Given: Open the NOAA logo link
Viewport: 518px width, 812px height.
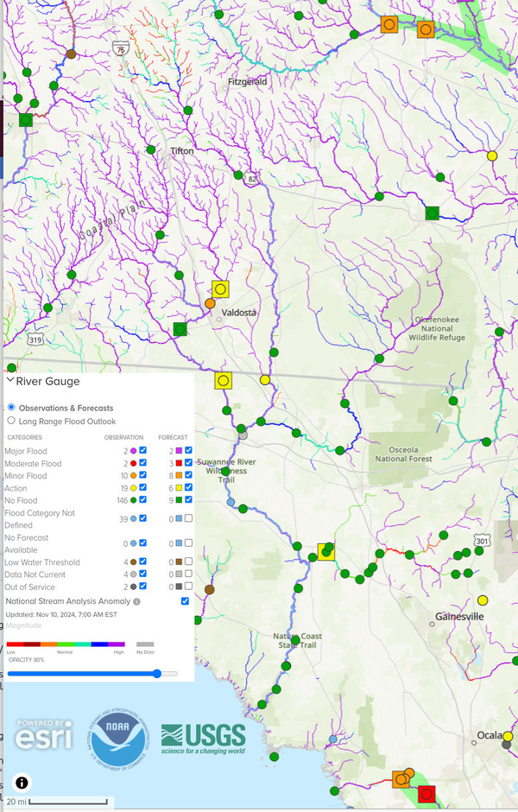Looking at the screenshot, I should click(117, 738).
